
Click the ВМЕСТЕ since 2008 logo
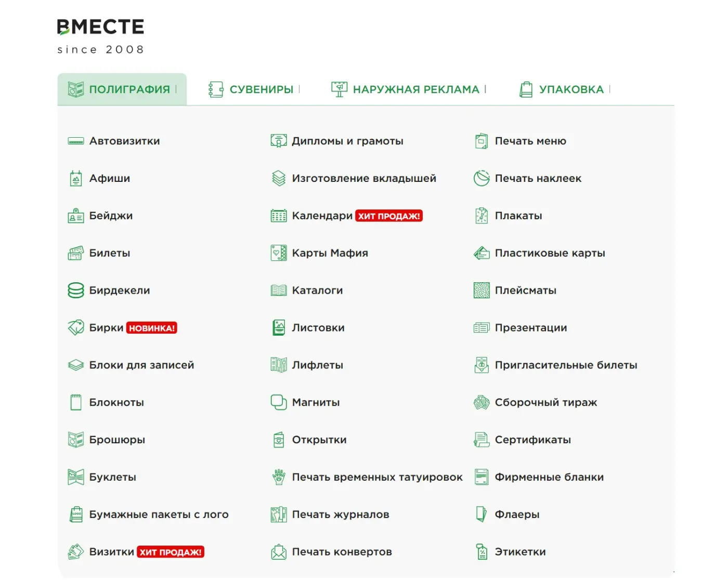pyautogui.click(x=100, y=36)
